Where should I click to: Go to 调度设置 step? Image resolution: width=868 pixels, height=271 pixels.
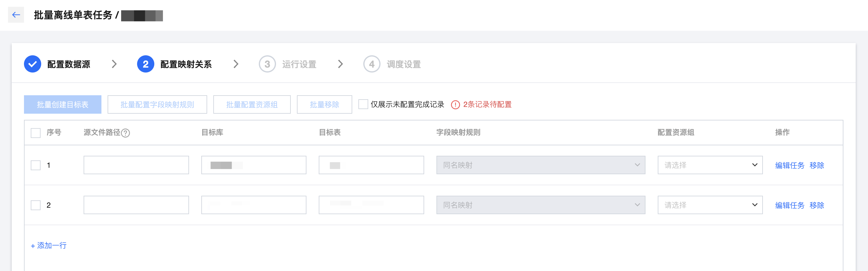pyautogui.click(x=403, y=64)
